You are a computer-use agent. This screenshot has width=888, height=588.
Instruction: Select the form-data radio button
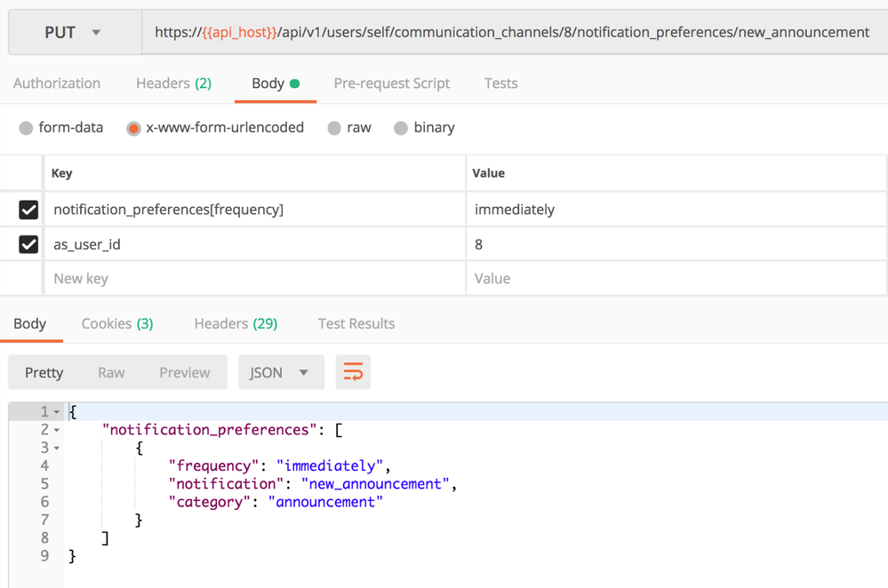coord(27,128)
